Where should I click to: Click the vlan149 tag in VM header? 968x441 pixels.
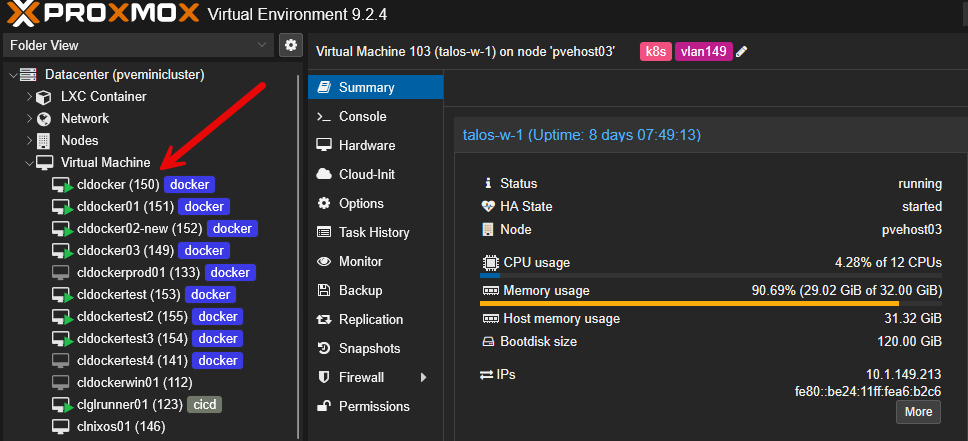click(704, 51)
